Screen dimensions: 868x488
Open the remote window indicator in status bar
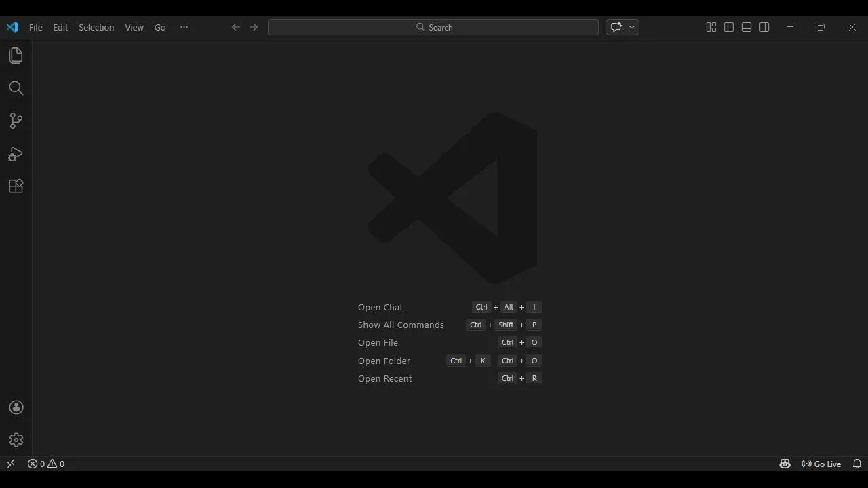coord(11,464)
